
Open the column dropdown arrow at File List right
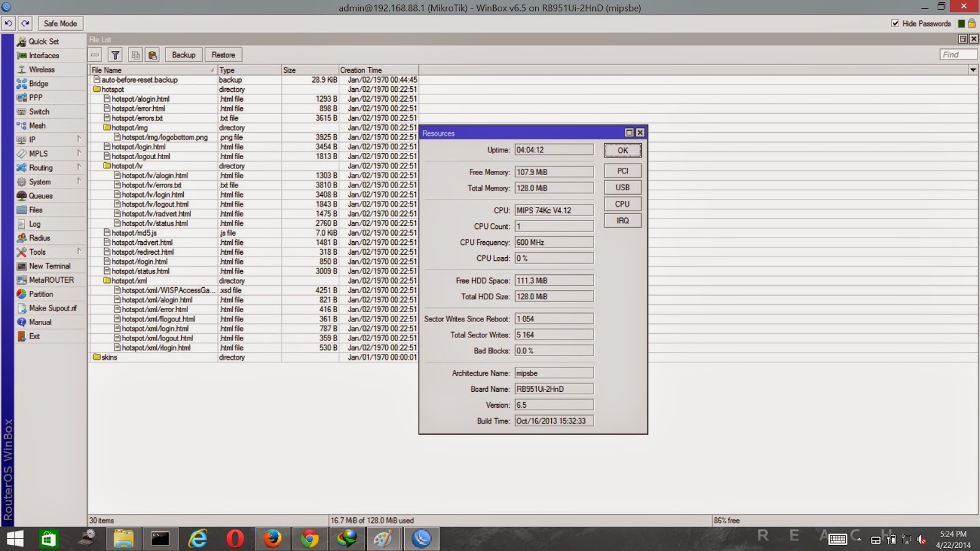[x=973, y=70]
